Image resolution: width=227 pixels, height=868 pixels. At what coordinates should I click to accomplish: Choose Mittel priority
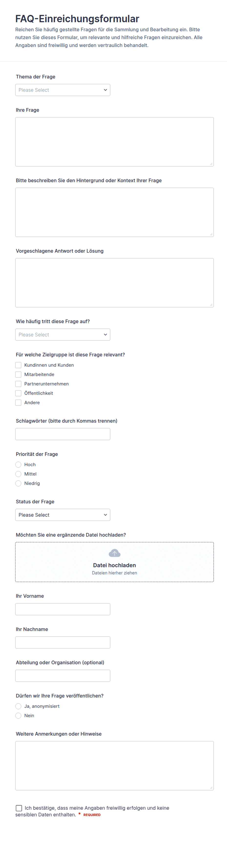(18, 474)
